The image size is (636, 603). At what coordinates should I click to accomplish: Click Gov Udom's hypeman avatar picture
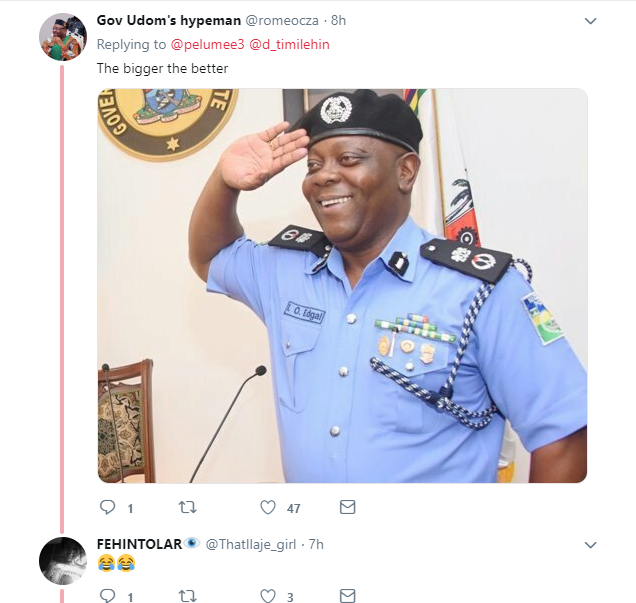tap(62, 38)
